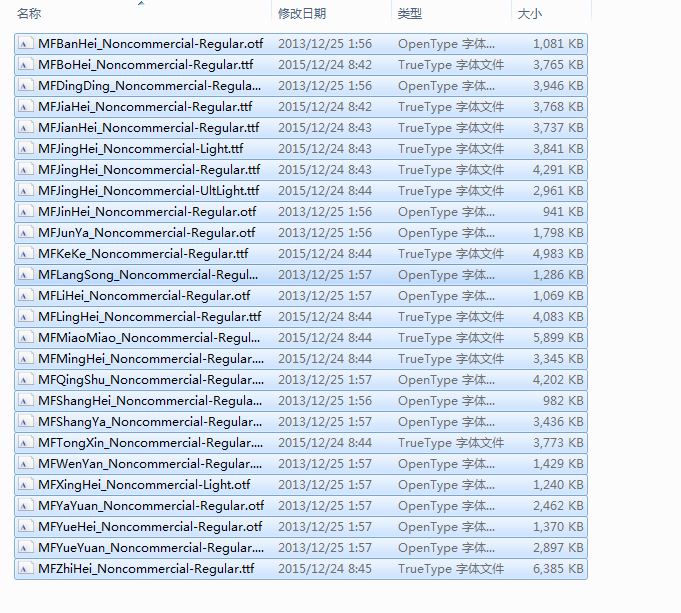
Task: Click icon of MFJingHei_Noncommercial-Light.ttf
Action: tap(26, 149)
